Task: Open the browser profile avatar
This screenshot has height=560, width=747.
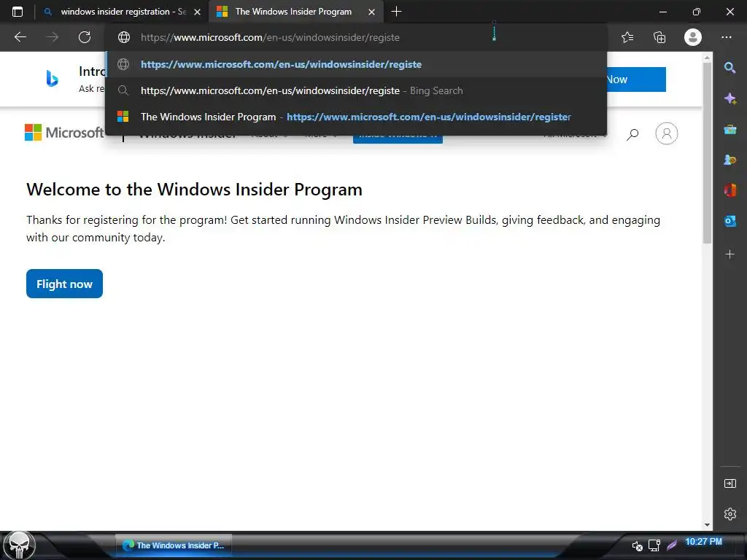Action: coord(693,37)
